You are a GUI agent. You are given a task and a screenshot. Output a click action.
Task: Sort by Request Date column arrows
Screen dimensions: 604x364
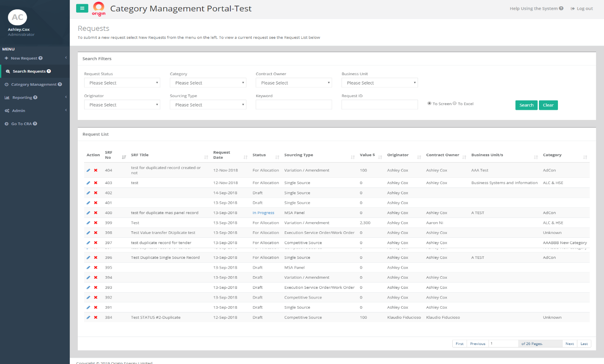[246, 157]
